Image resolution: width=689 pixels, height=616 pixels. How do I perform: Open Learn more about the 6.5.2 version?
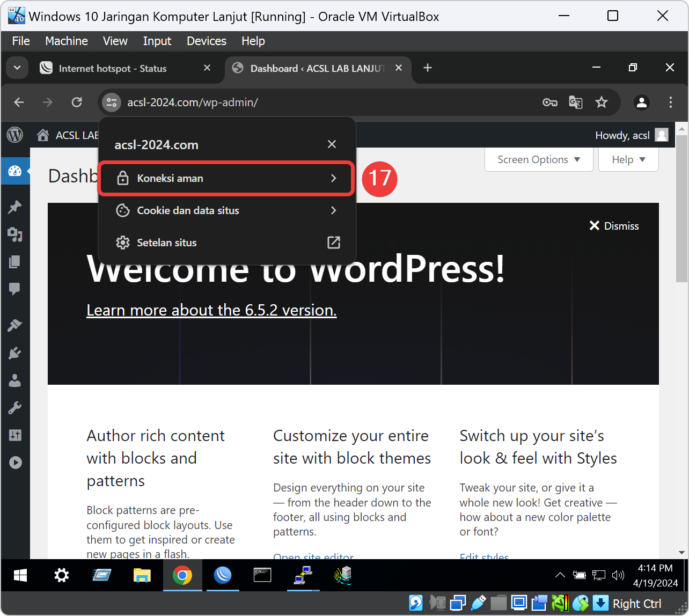coord(211,310)
